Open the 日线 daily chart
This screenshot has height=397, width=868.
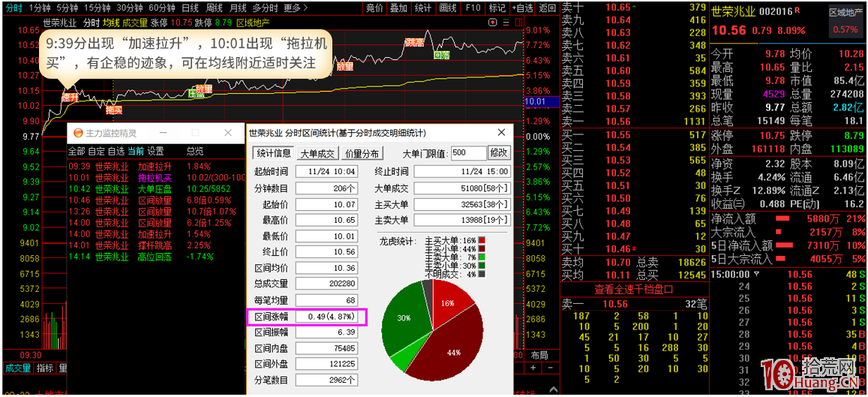point(190,8)
